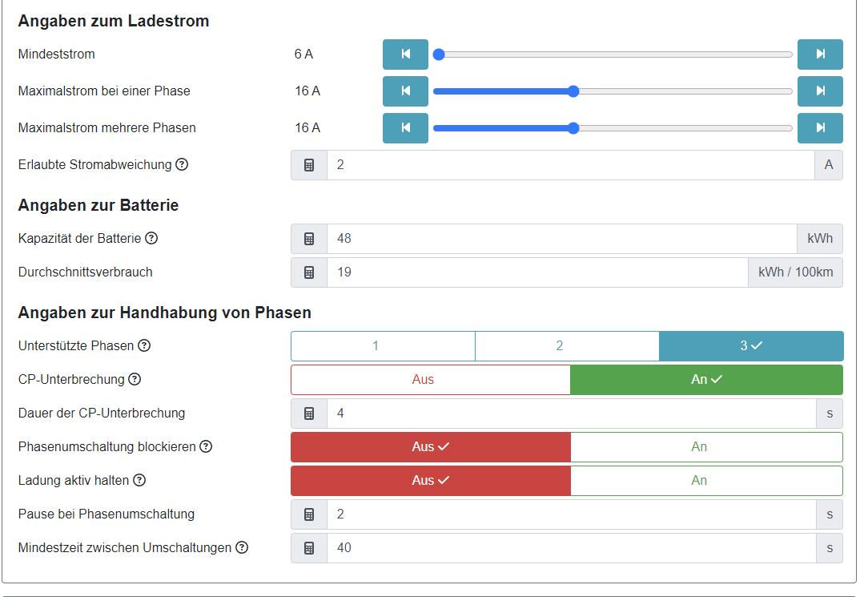Click the Kapazität der Batterie input field
Viewport: 868px width, 597px height.
561,239
